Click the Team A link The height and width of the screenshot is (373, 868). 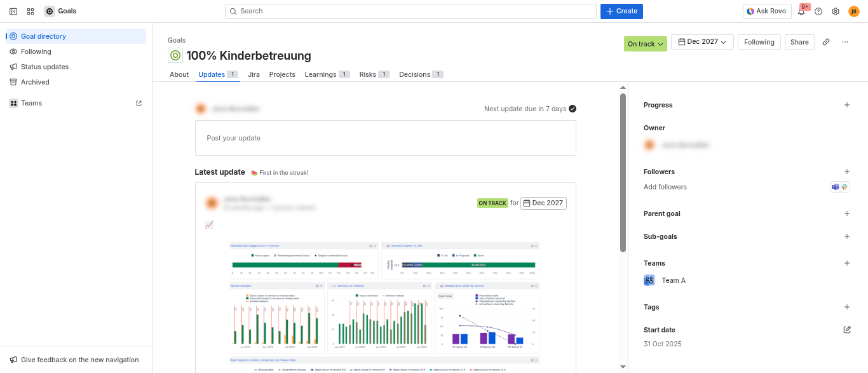point(674,280)
